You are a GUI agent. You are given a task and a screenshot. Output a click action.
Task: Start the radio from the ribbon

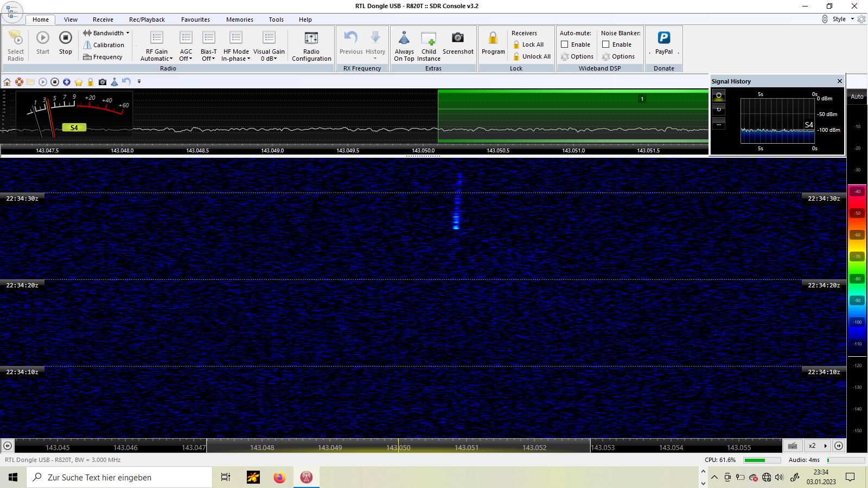pos(43,43)
